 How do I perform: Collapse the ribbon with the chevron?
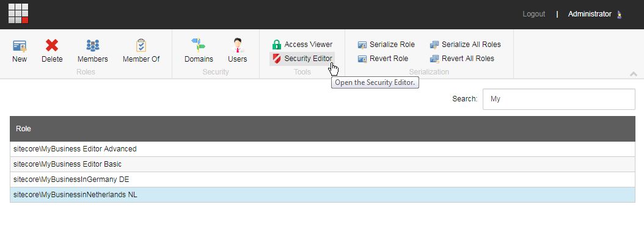pyautogui.click(x=634, y=74)
